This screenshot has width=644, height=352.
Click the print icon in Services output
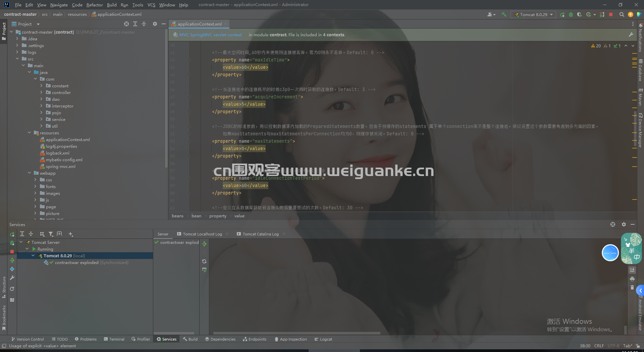[x=632, y=279]
